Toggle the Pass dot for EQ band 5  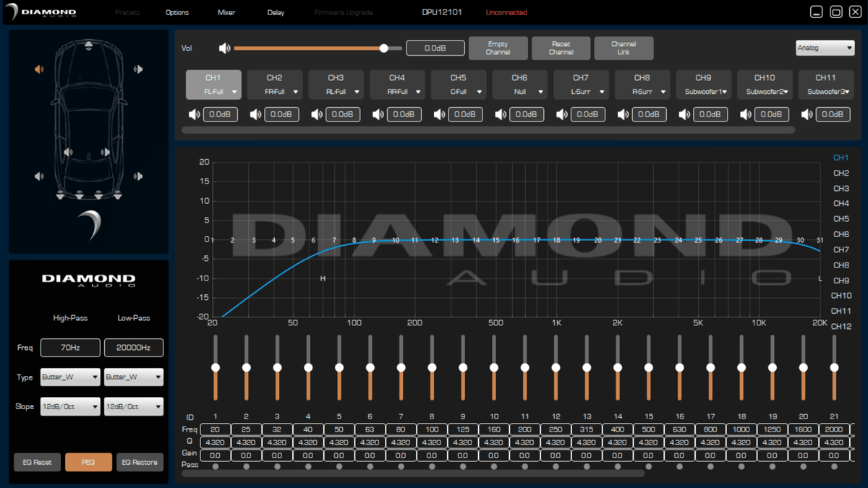click(x=339, y=466)
